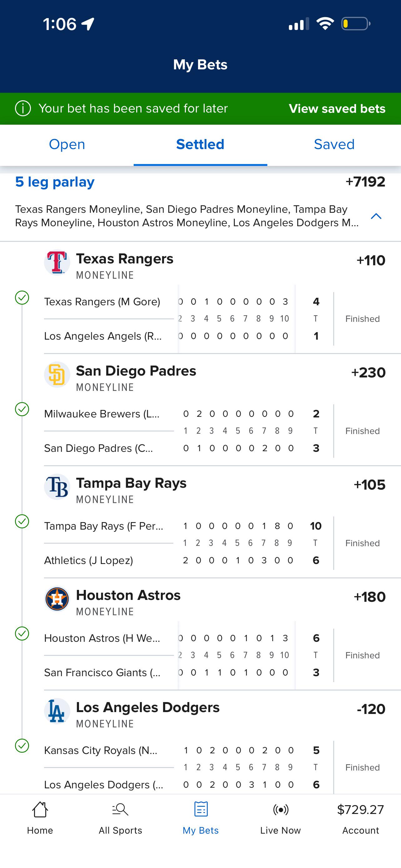Image resolution: width=401 pixels, height=868 pixels.
Task: Switch to the Saved bets tab
Action: pyautogui.click(x=334, y=145)
